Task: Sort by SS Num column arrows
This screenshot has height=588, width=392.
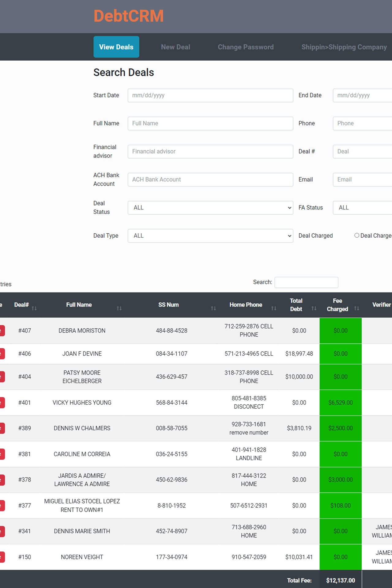Action: [213, 308]
